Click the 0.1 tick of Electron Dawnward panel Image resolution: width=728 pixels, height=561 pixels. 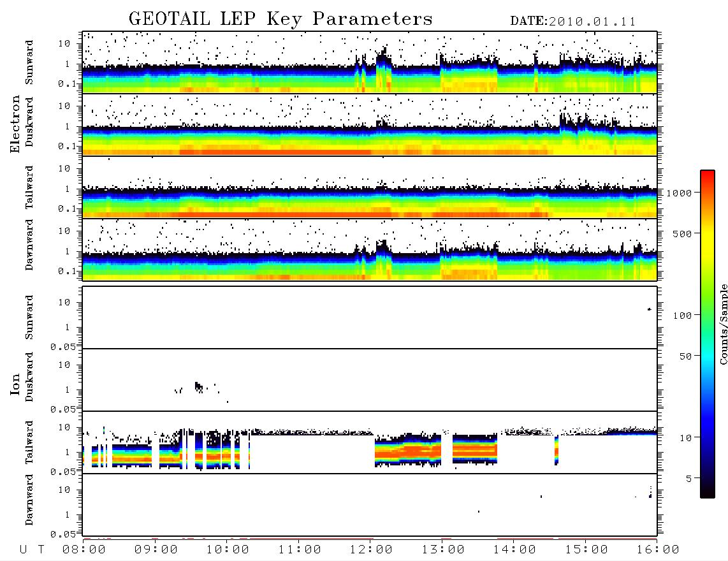(67, 271)
